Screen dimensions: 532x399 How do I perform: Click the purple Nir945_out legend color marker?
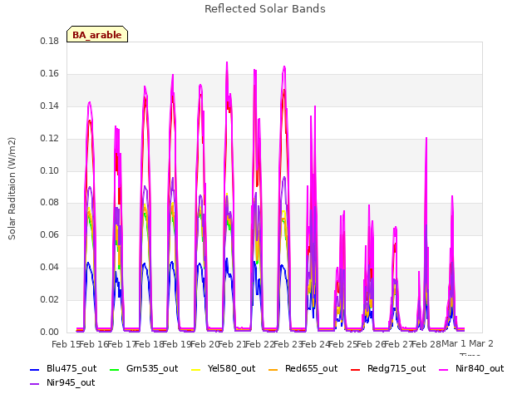point(35,384)
